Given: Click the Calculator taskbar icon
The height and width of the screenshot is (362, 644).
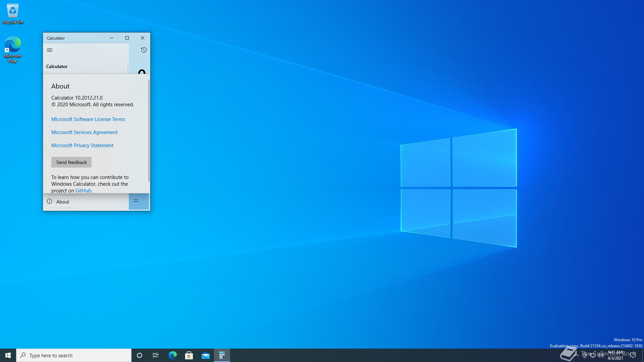Looking at the screenshot, I should tap(222, 355).
